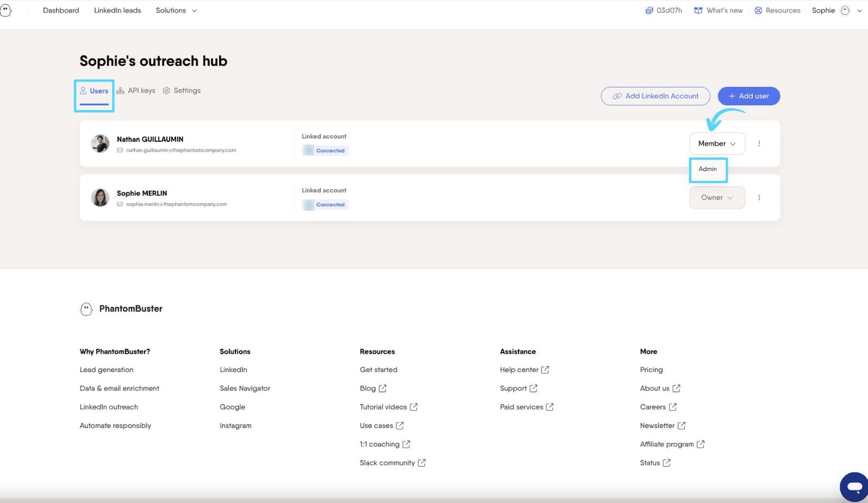Go to Dashboard in top navigation
The width and height of the screenshot is (868, 503).
click(61, 10)
